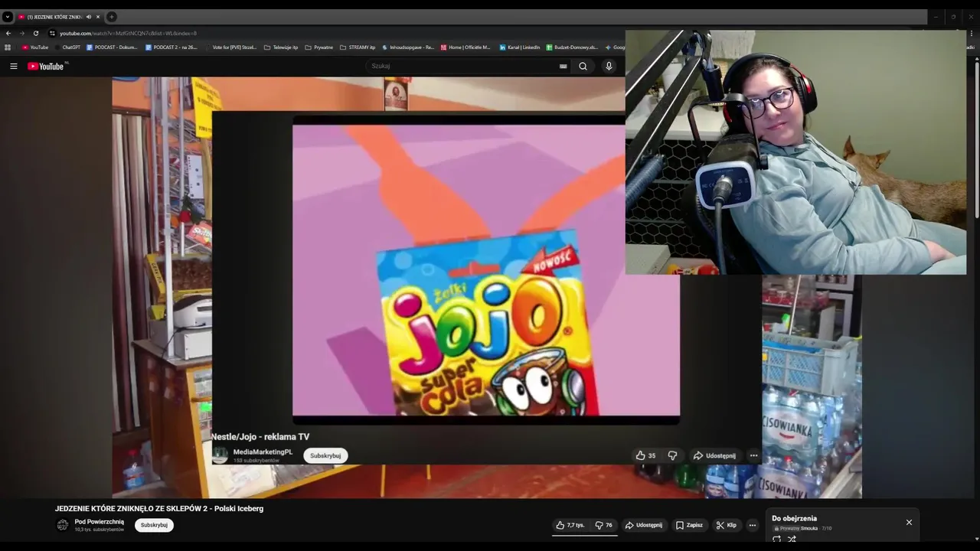Open more actions menu beside Klip

(753, 525)
